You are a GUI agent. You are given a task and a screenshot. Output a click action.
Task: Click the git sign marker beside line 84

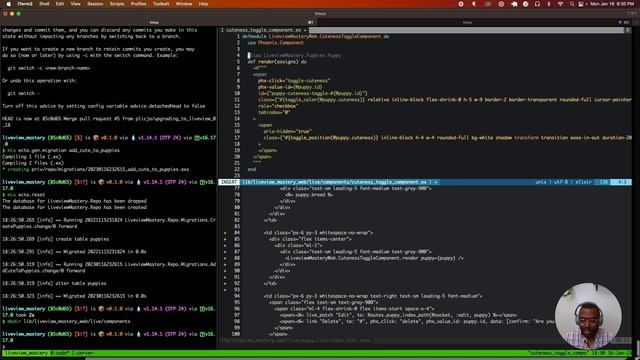[x=225, y=233]
